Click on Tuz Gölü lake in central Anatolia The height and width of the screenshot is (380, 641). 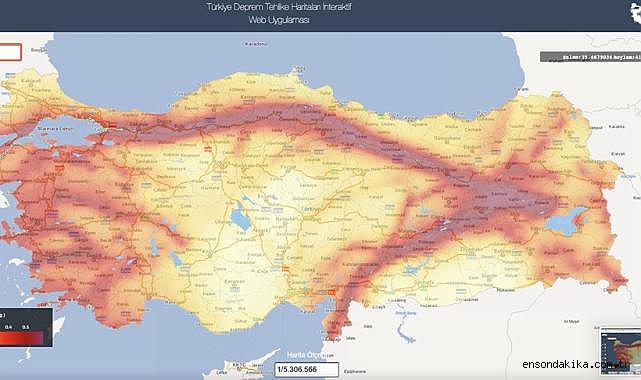point(240,217)
